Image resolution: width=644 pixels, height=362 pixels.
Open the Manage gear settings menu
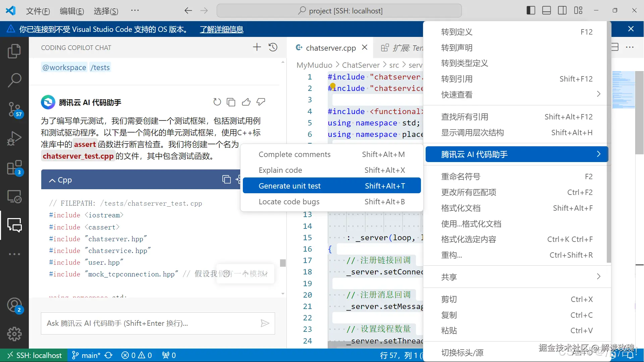14,334
